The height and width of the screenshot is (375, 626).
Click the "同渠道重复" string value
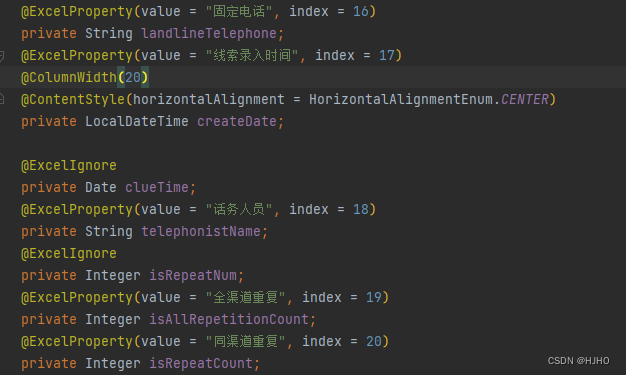pos(245,341)
